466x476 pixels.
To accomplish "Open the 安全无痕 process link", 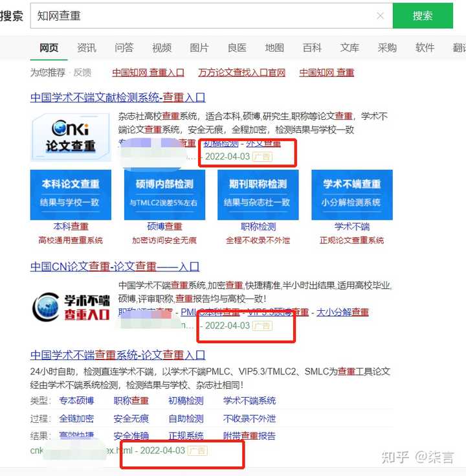I will click(x=131, y=418).
